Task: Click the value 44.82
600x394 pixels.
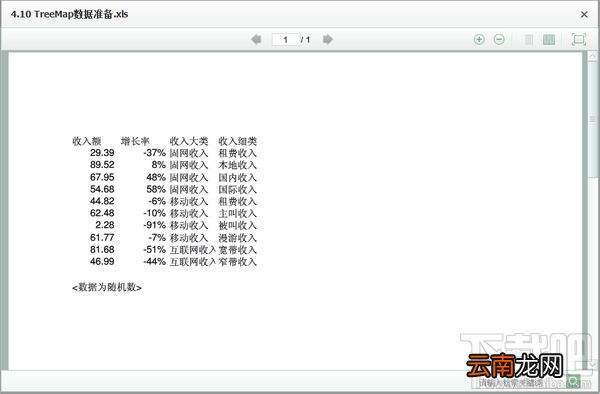Action: (102, 201)
